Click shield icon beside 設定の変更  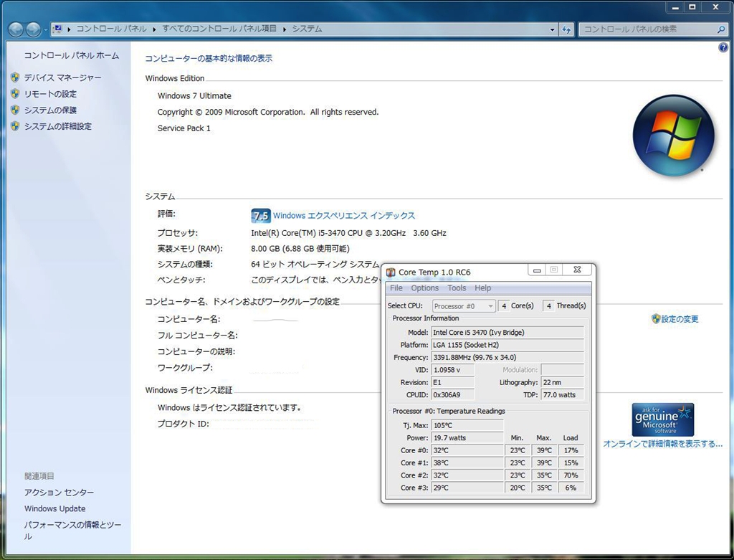point(656,319)
